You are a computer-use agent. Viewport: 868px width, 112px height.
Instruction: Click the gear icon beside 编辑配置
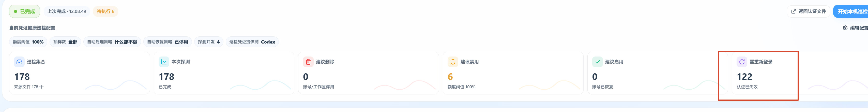click(x=845, y=28)
